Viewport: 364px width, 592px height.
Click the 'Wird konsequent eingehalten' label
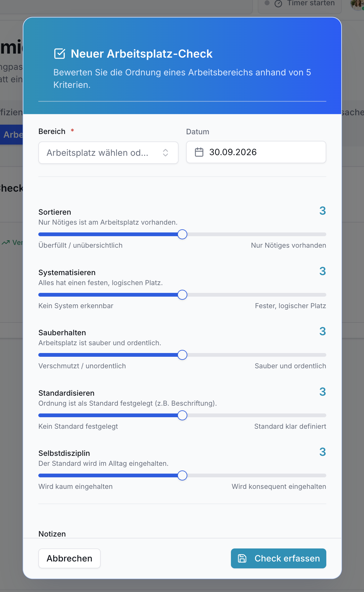point(279,487)
